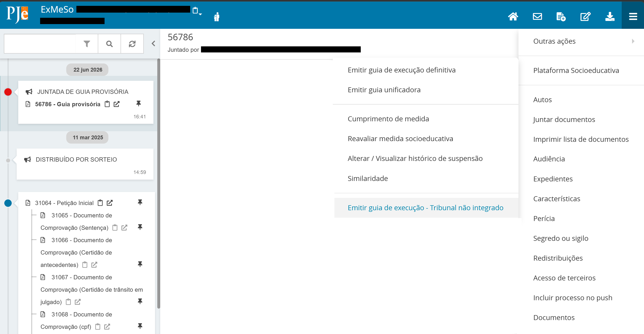Open Alterar / Visualizar histórico de suspensão
Viewport: 644px width, 334px height.
415,158
